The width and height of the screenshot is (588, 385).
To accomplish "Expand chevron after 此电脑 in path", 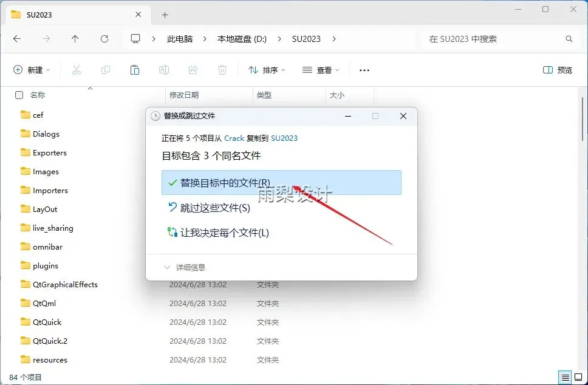I will (204, 39).
